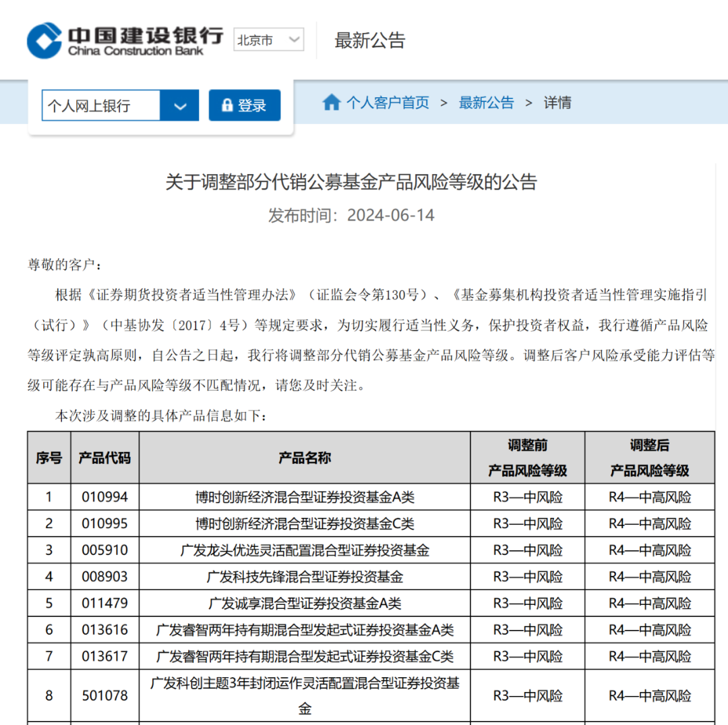
Task: Click R4—中高风险 in row 501078
Action: click(x=650, y=695)
